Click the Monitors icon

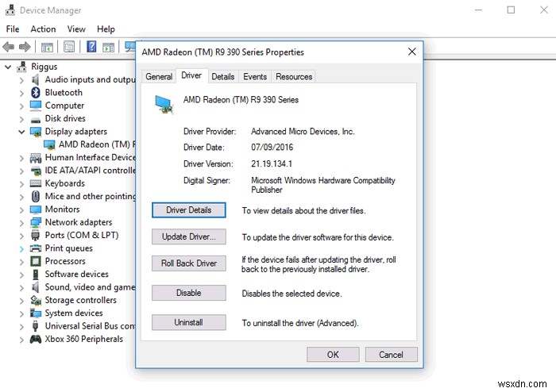(36, 209)
